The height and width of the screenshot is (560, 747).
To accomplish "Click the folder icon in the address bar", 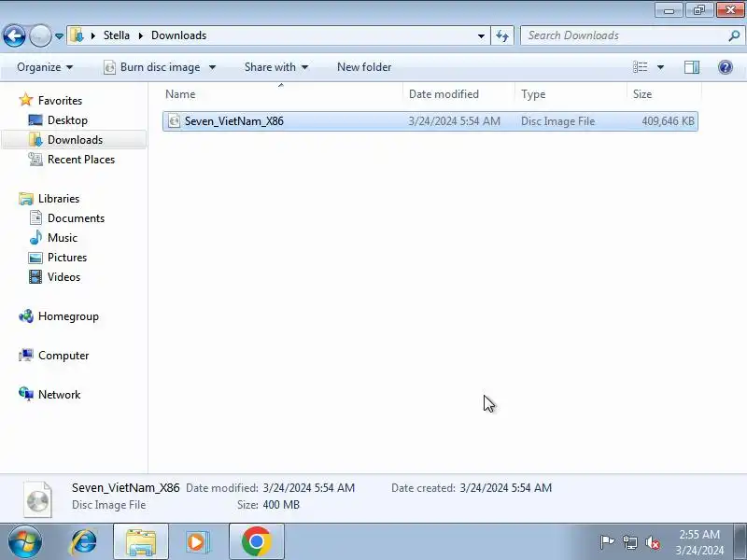I will pos(77,35).
